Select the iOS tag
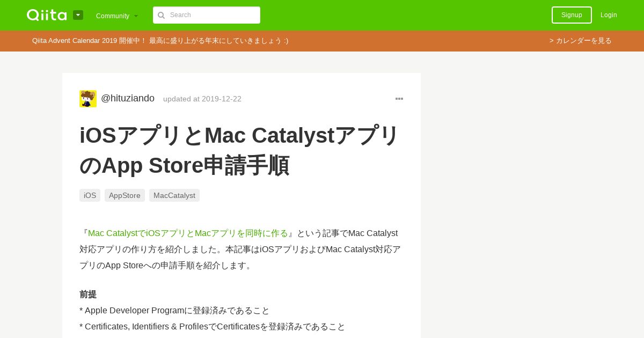 (90, 195)
